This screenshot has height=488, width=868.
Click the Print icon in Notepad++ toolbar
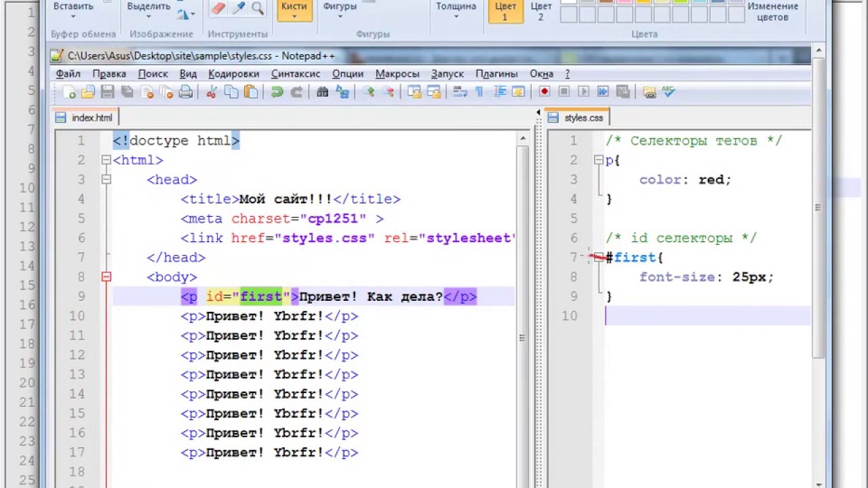click(185, 92)
